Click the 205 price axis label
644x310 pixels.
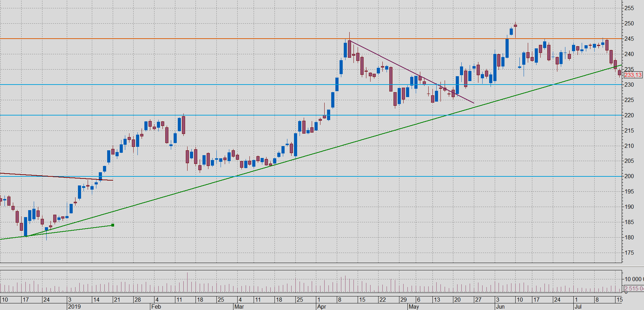click(629, 161)
